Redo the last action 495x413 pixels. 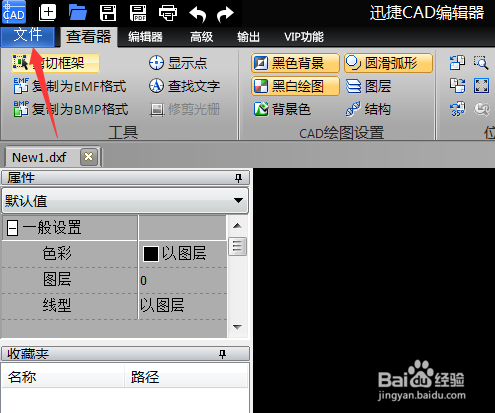point(225,15)
